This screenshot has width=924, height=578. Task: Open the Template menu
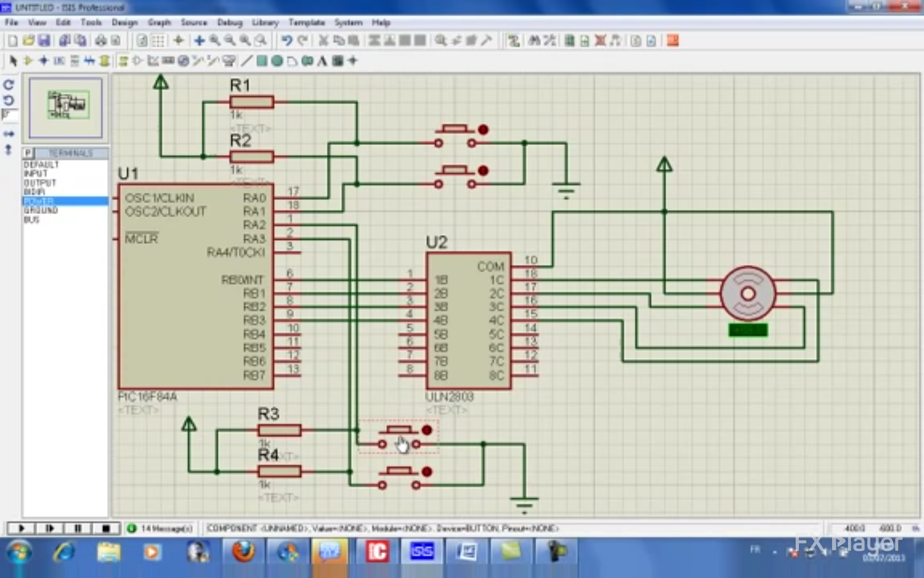(307, 22)
